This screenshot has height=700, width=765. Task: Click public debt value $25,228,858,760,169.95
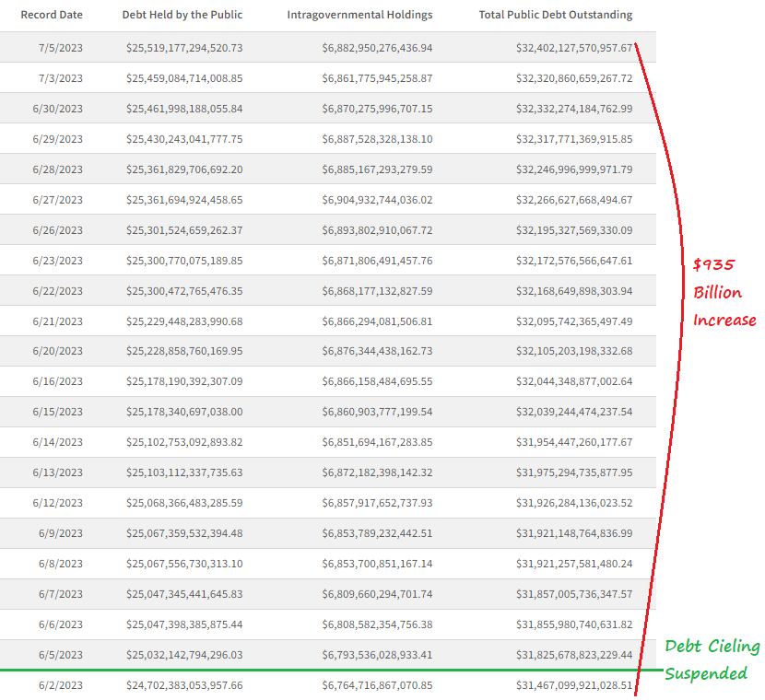[184, 351]
